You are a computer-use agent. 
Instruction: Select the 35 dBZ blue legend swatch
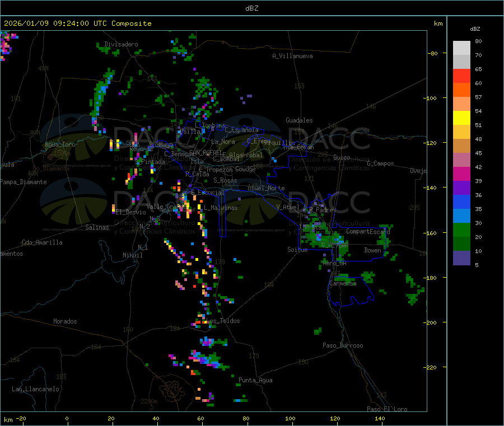pyautogui.click(x=461, y=202)
